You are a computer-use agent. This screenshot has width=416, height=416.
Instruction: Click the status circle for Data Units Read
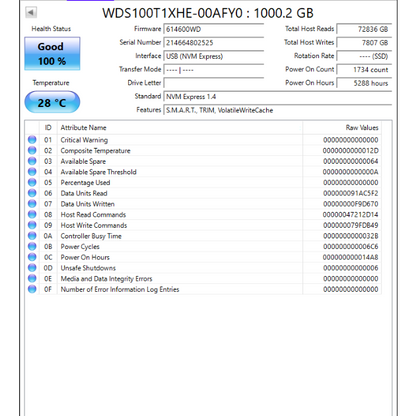point(32,193)
